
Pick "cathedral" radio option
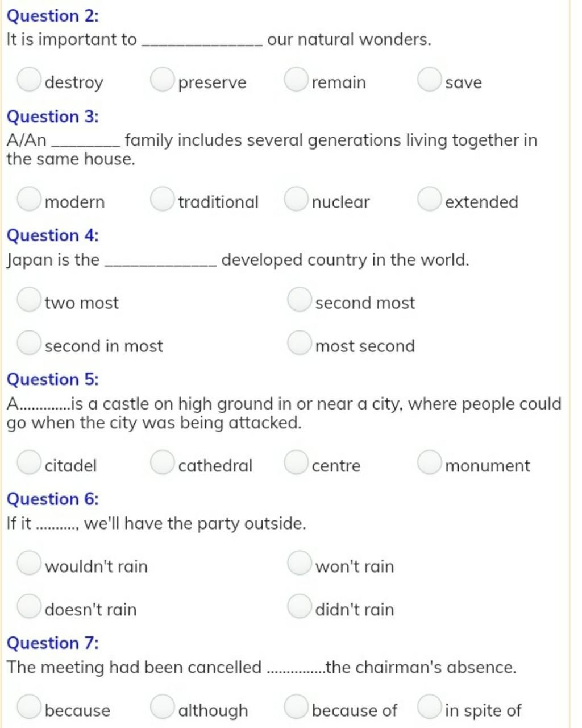[162, 462]
